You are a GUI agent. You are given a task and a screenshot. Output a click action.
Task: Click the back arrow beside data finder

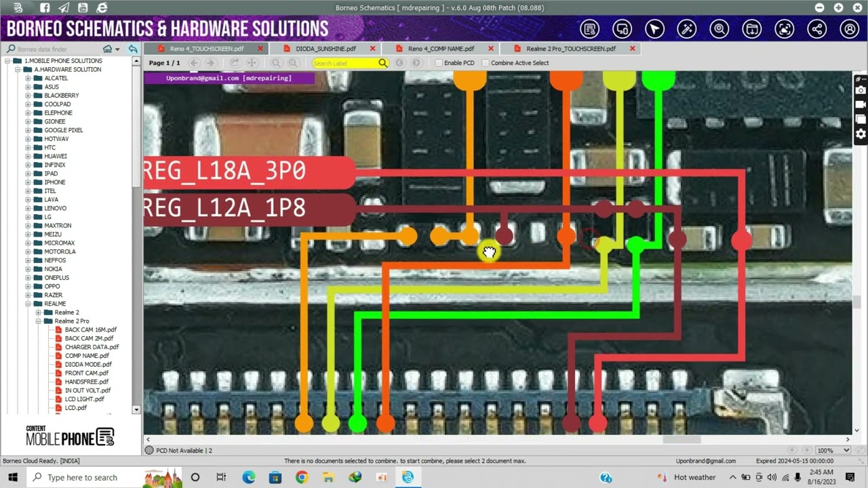point(133,49)
